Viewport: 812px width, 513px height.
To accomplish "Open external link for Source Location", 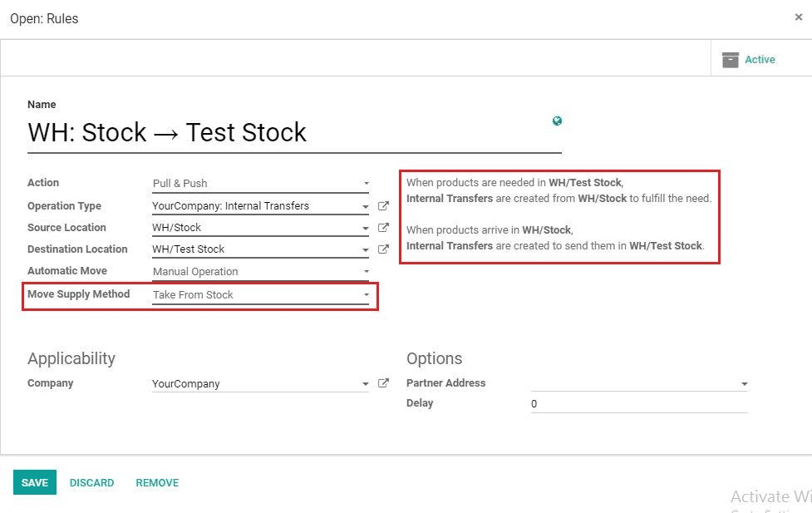I will tap(383, 228).
